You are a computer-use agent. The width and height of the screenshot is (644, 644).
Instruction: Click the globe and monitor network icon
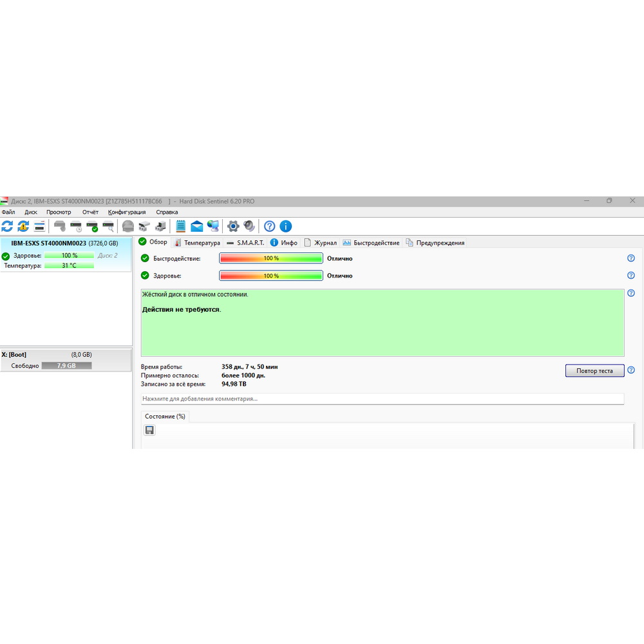(x=213, y=226)
